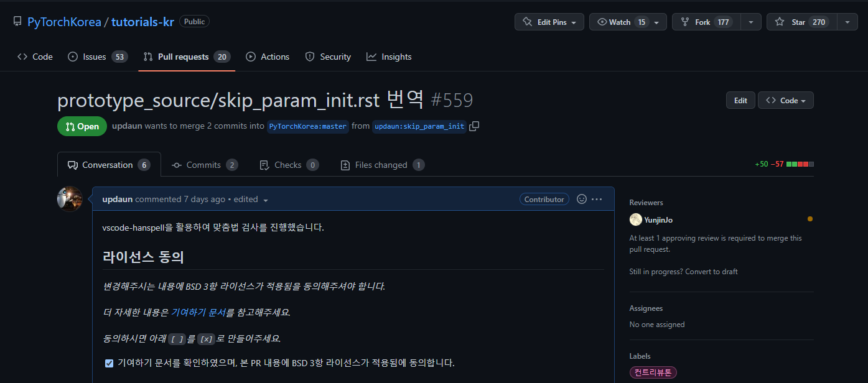The width and height of the screenshot is (868, 383).
Task: Add a reaction with the smiley icon
Action: click(x=582, y=199)
